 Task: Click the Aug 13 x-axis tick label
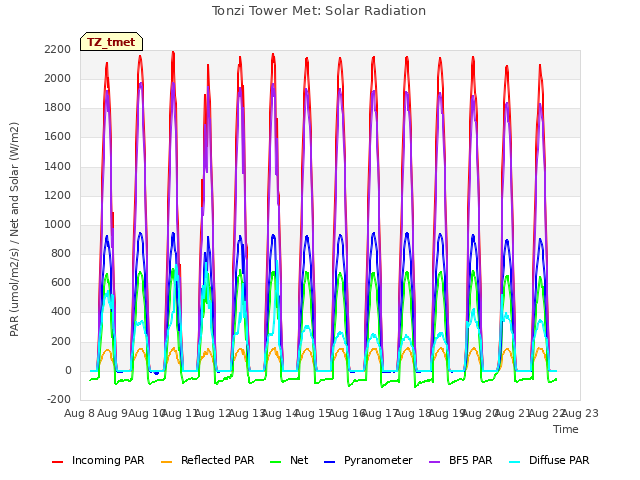coord(247,413)
